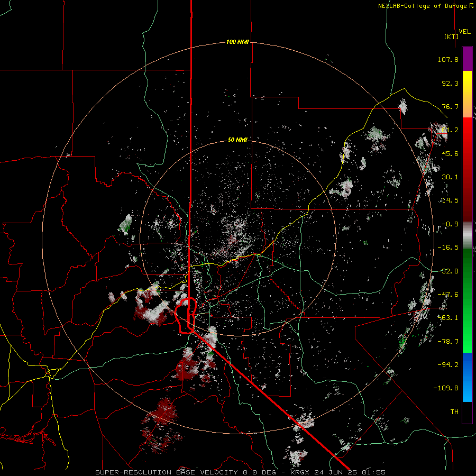This screenshot has width=476, height=476.
Task: Click the 76.7 velocity scale value
Action: [450, 106]
